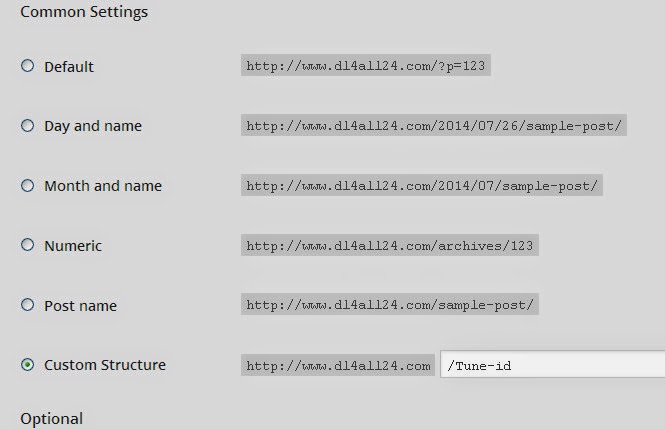Select the Day and name radio button circle
The width and height of the screenshot is (665, 429).
tap(27, 126)
